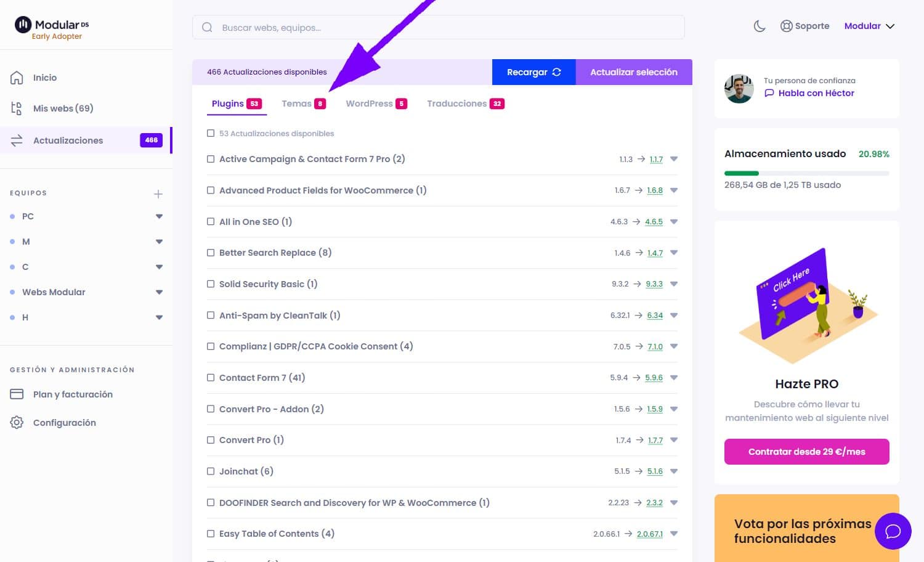924x562 pixels.
Task: Expand PC team in sidebar
Action: (159, 216)
